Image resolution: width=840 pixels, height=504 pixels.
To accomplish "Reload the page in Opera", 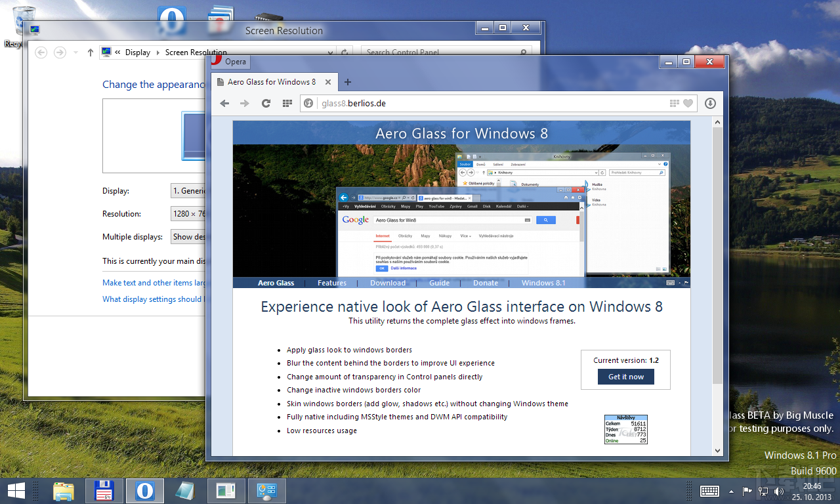I will (x=266, y=103).
